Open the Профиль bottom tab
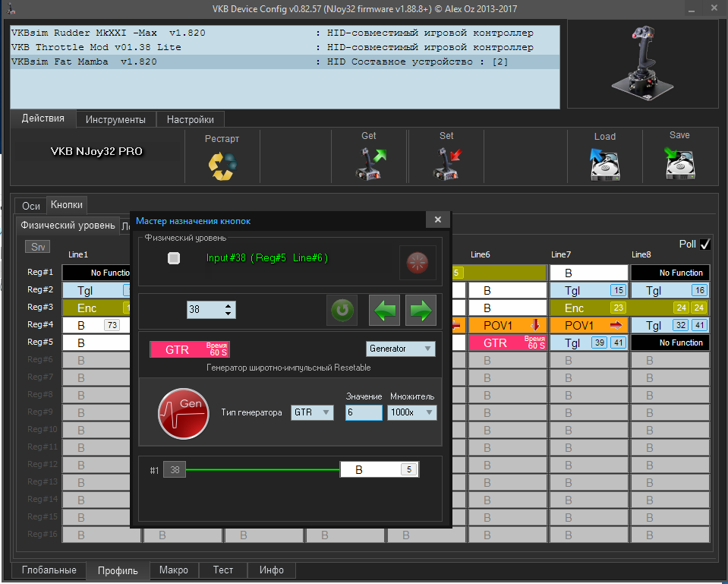This screenshot has width=728, height=584. (118, 570)
